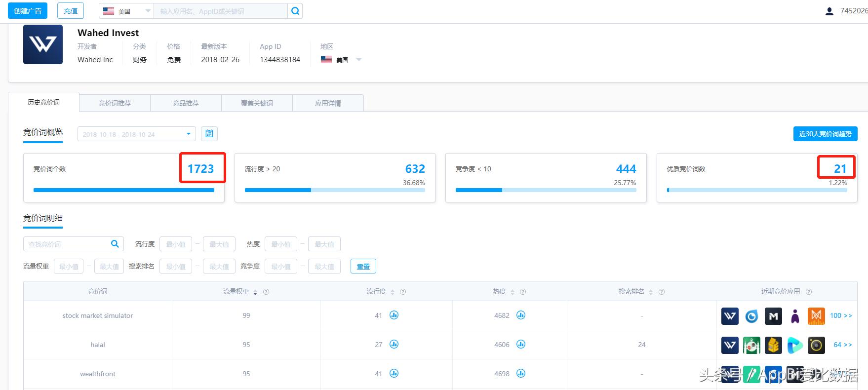This screenshot has height=390, width=868.
Task: Open heat chart icon for halal row
Action: coord(521,345)
